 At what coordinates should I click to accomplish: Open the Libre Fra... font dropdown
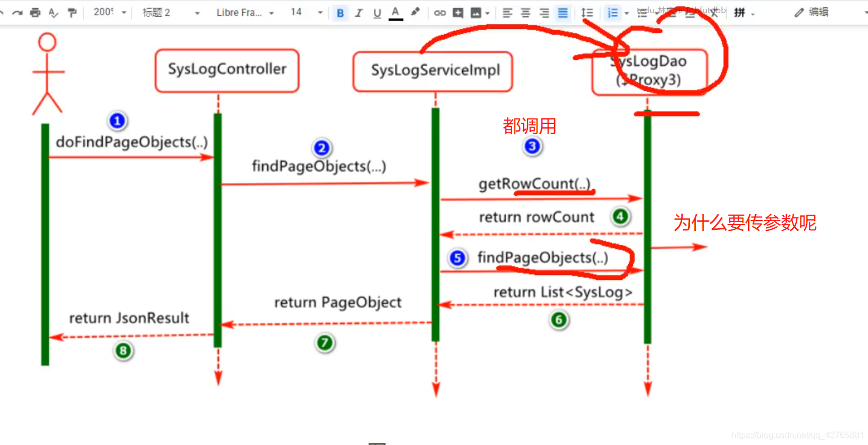[x=245, y=12]
